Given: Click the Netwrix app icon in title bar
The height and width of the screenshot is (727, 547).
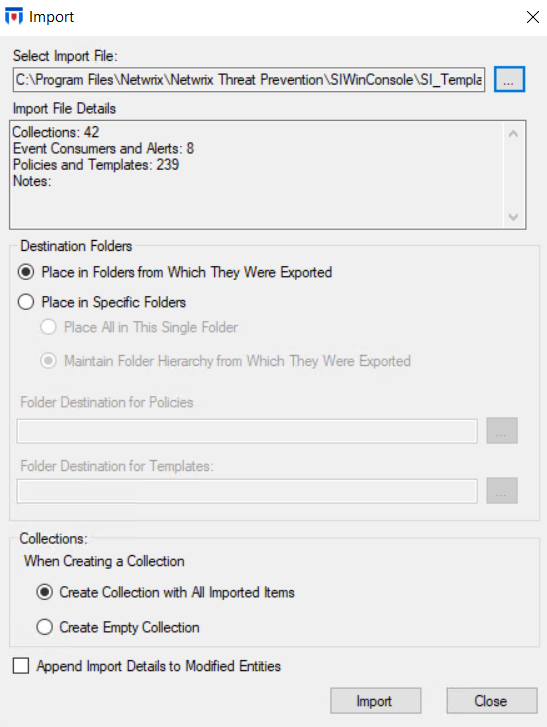Looking at the screenshot, I should tap(14, 17).
